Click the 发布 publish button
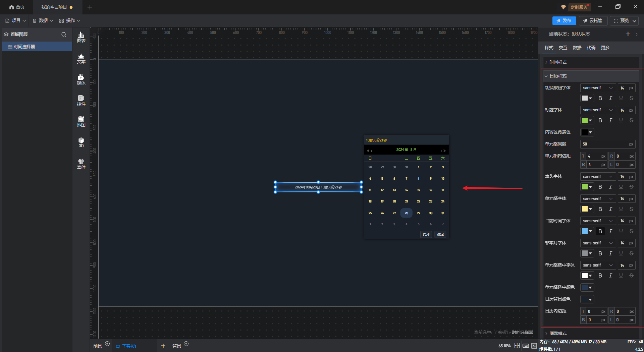The image size is (644, 352). [564, 21]
